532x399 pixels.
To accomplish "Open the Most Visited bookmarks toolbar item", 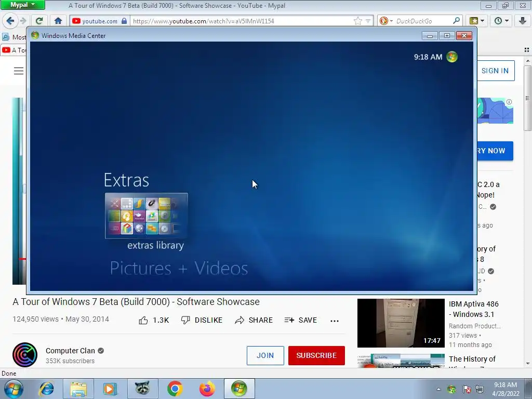I will point(14,37).
